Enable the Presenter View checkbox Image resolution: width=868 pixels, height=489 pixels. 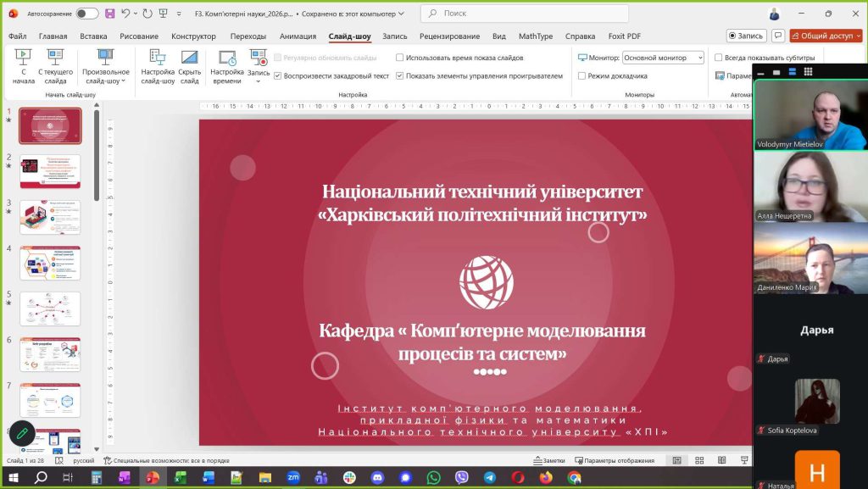(582, 75)
